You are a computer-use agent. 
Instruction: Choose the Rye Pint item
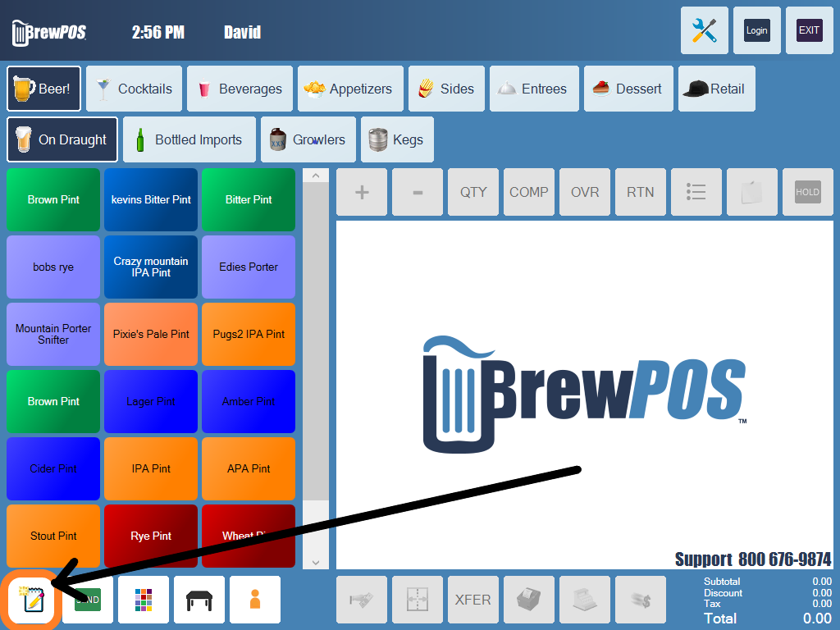tap(151, 536)
